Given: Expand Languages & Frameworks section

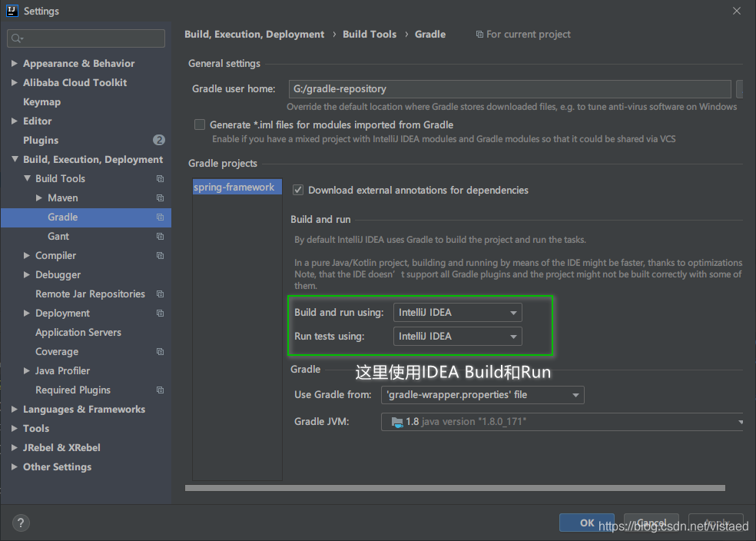Looking at the screenshot, I should point(15,409).
